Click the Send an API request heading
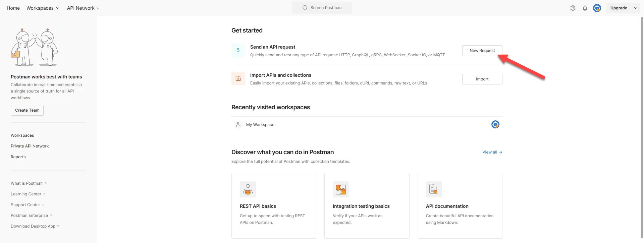This screenshot has width=644, height=243. tap(273, 47)
